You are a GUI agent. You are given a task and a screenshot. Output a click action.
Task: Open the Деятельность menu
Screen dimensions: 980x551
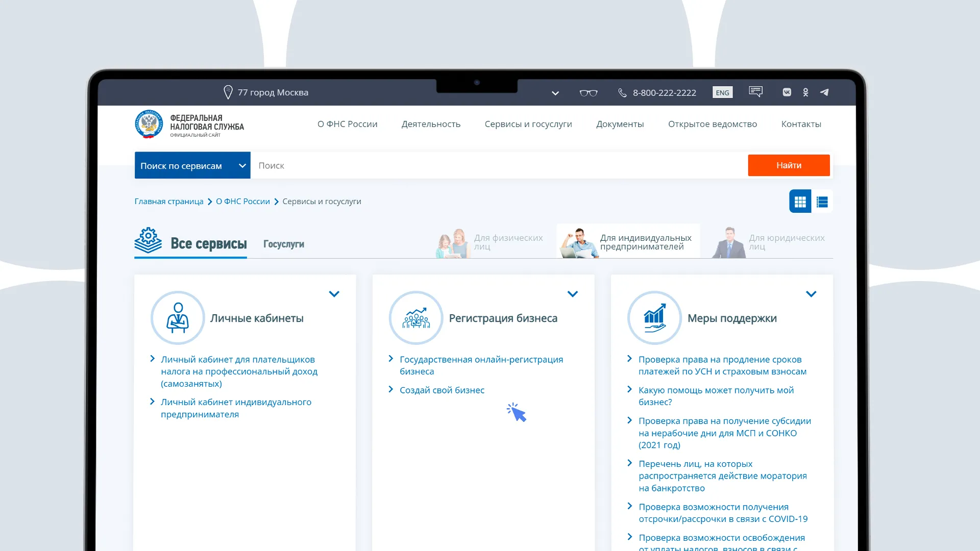click(431, 124)
